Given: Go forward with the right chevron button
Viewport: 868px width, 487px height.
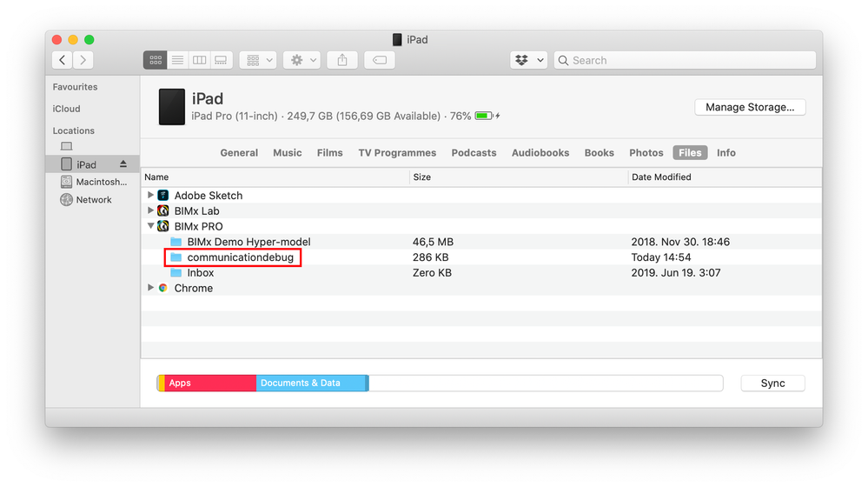Looking at the screenshot, I should (83, 60).
